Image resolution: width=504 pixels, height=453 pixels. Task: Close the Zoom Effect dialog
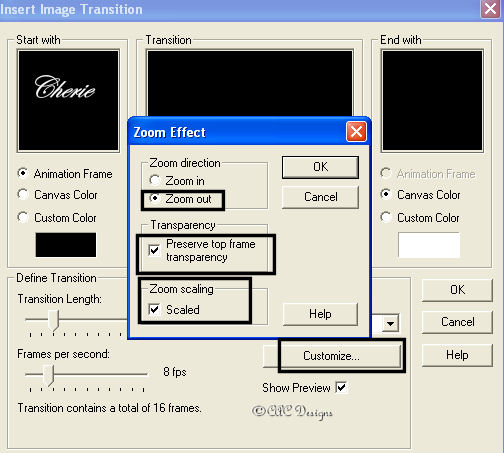pyautogui.click(x=356, y=131)
